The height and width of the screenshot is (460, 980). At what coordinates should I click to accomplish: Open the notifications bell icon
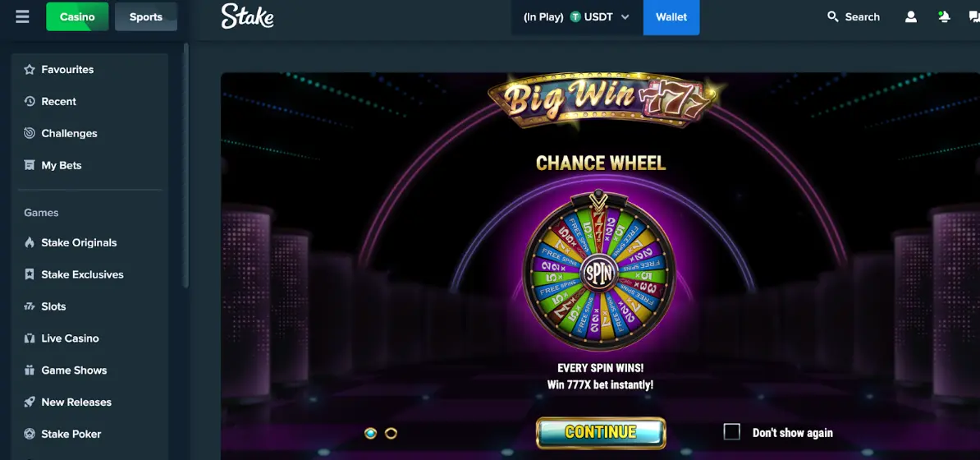[x=945, y=17]
